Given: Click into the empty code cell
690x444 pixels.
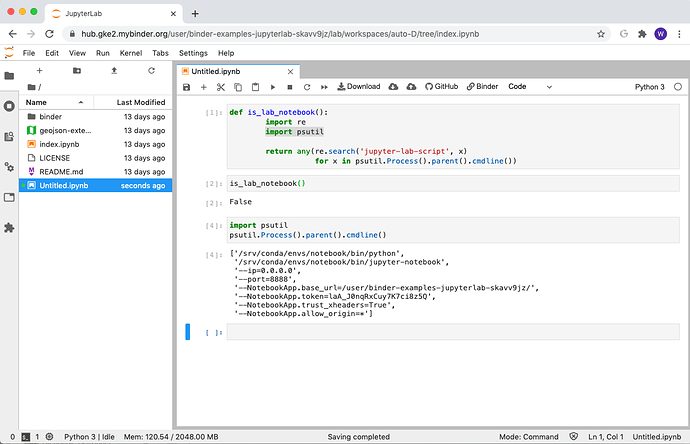Looking at the screenshot, I should pyautogui.click(x=453, y=332).
